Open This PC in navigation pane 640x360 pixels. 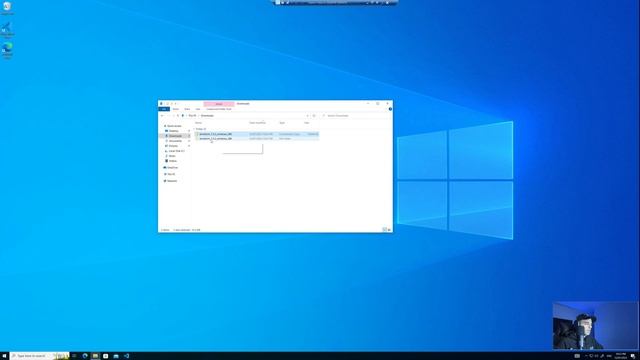pos(171,174)
